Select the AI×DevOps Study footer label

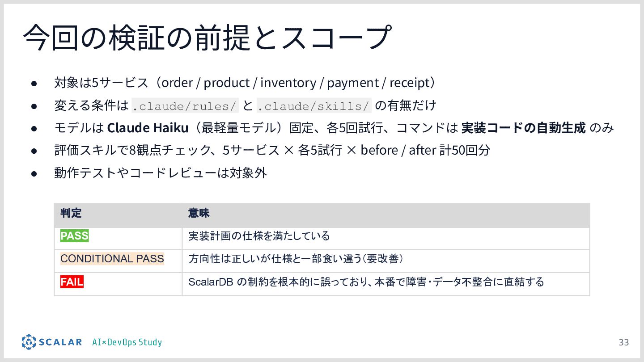click(x=127, y=342)
